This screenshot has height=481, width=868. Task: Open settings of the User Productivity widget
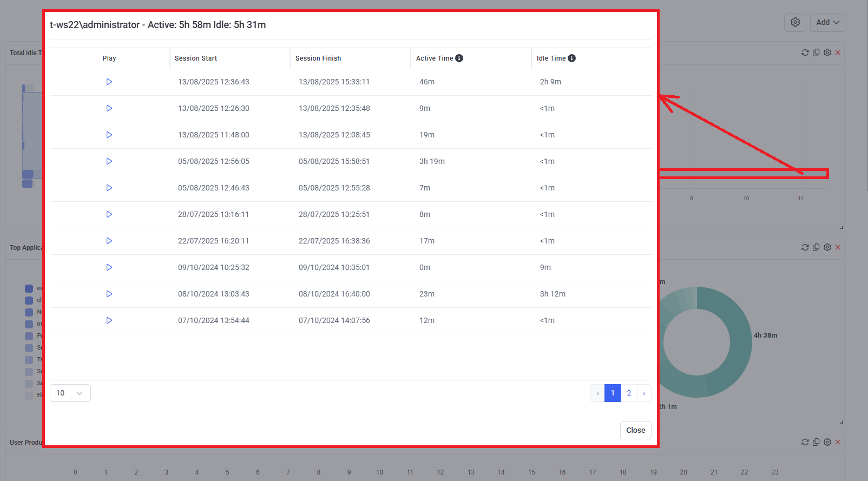point(827,442)
